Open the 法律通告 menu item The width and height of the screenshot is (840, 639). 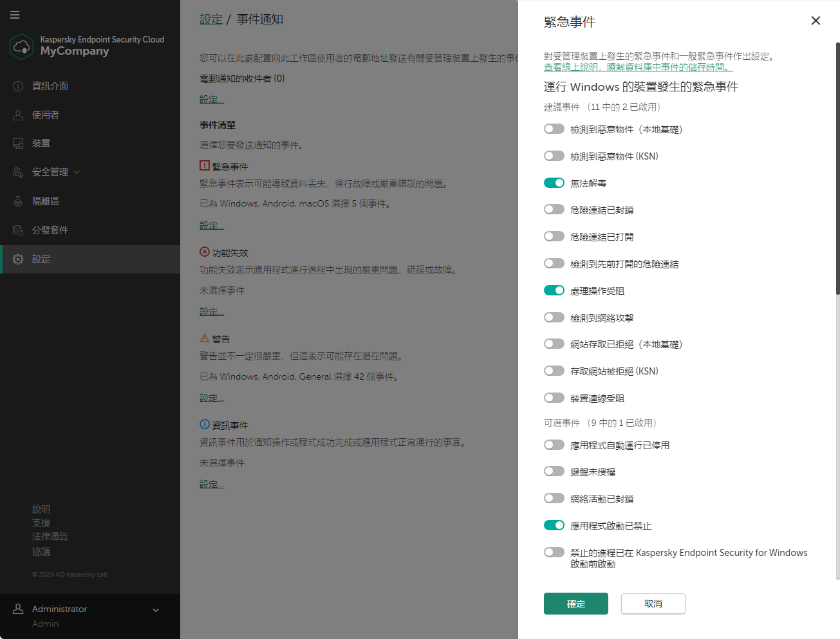click(50, 536)
